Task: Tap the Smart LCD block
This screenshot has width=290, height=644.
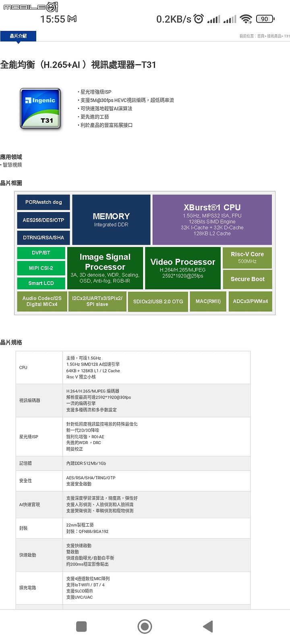Action: [x=41, y=283]
